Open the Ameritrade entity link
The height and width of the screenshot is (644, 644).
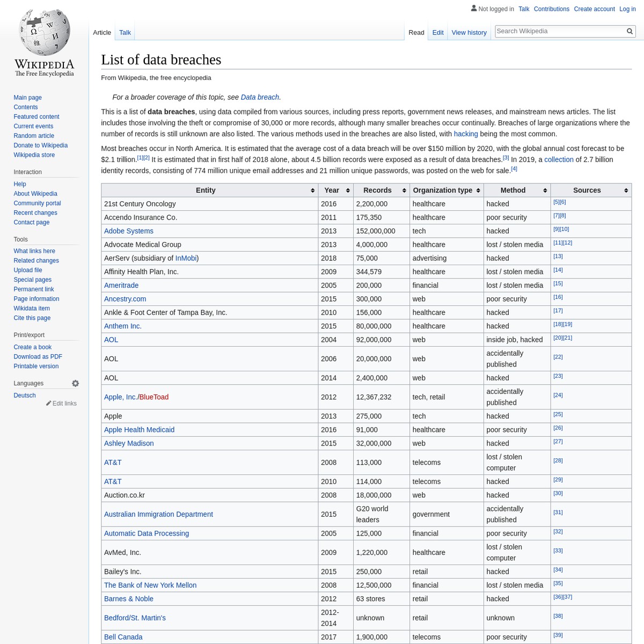pyautogui.click(x=121, y=286)
